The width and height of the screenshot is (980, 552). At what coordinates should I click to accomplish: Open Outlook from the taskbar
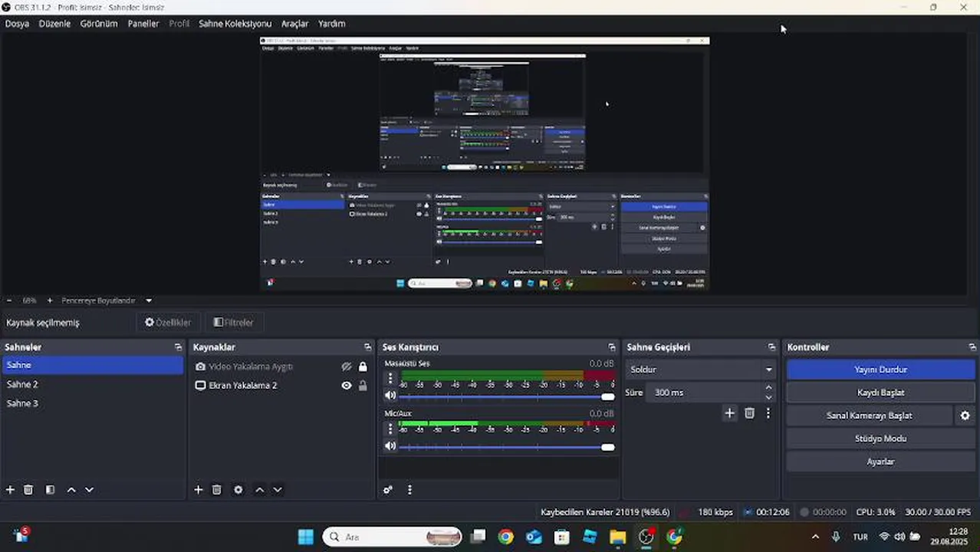[534, 537]
